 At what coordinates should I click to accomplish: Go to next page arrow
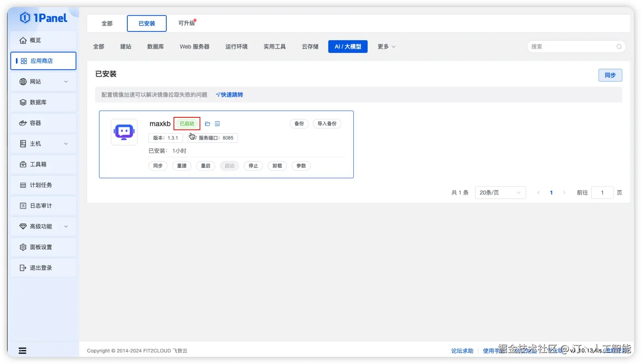click(x=564, y=193)
